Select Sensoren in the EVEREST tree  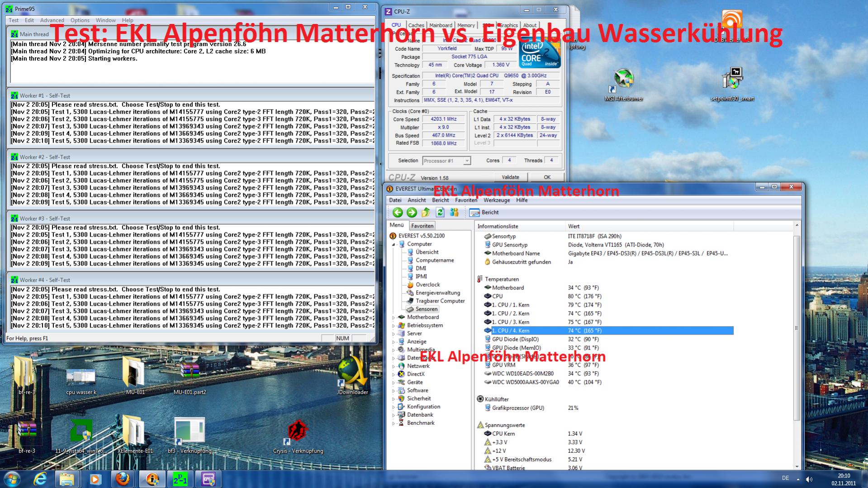click(426, 309)
